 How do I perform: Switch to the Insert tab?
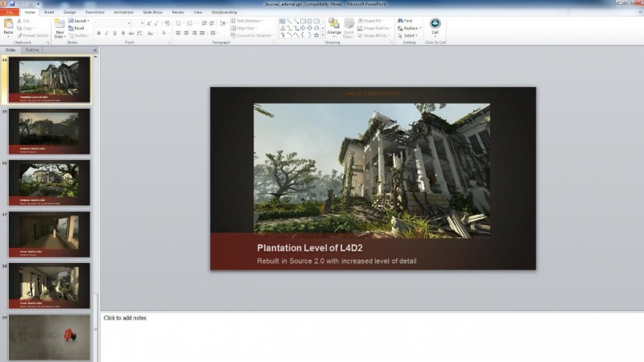point(49,12)
